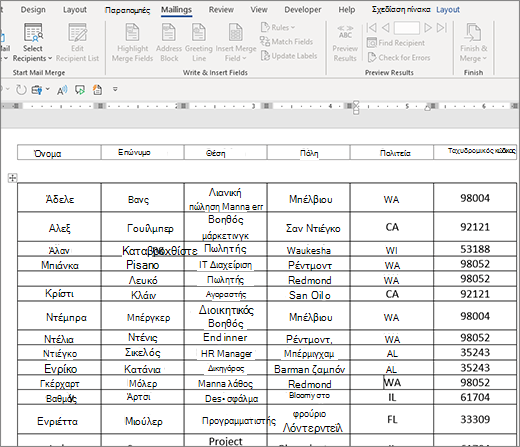The width and height of the screenshot is (520, 447).
Task: Open the Layout tab next to Design
Action: click(x=75, y=10)
